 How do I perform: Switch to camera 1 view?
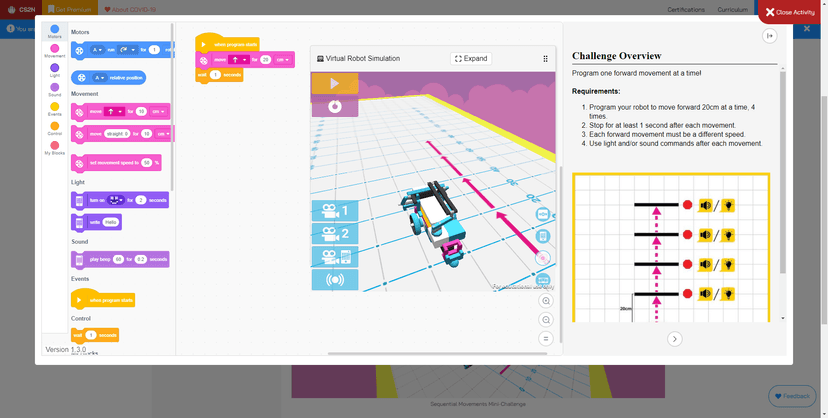[335, 211]
